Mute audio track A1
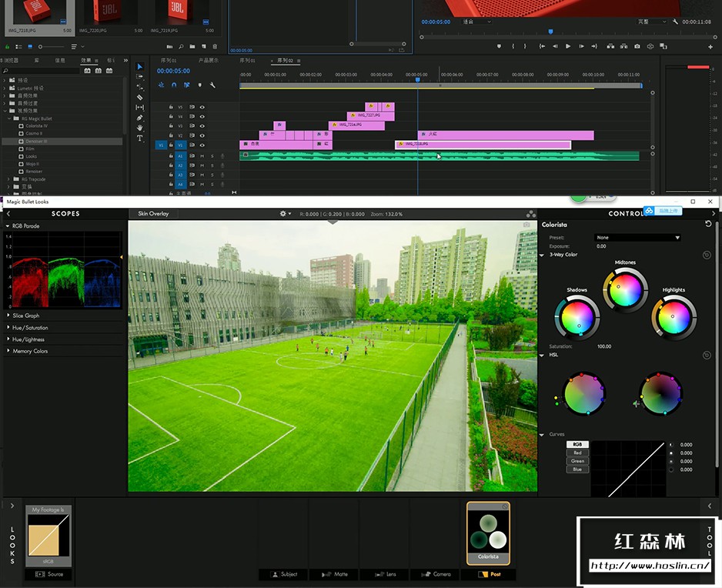The width and height of the screenshot is (722, 588). [202, 156]
